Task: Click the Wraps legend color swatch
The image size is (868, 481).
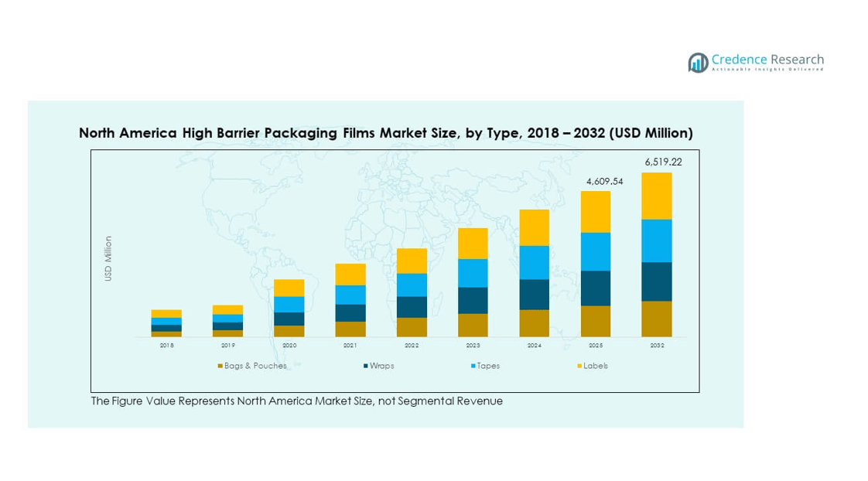Action: pos(365,366)
